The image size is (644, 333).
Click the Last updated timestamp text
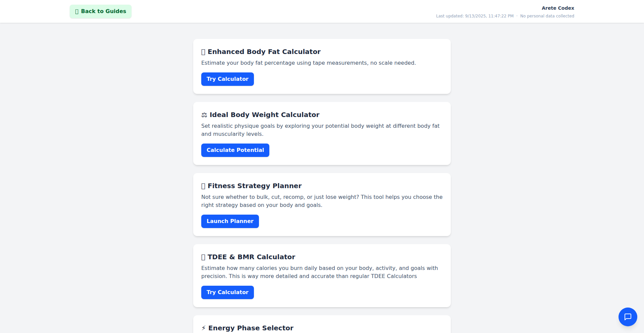[475, 16]
